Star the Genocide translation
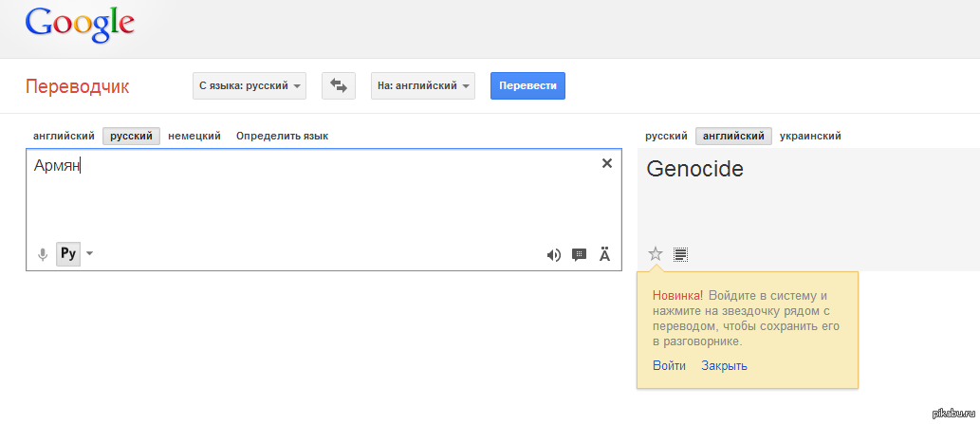 coord(655,253)
